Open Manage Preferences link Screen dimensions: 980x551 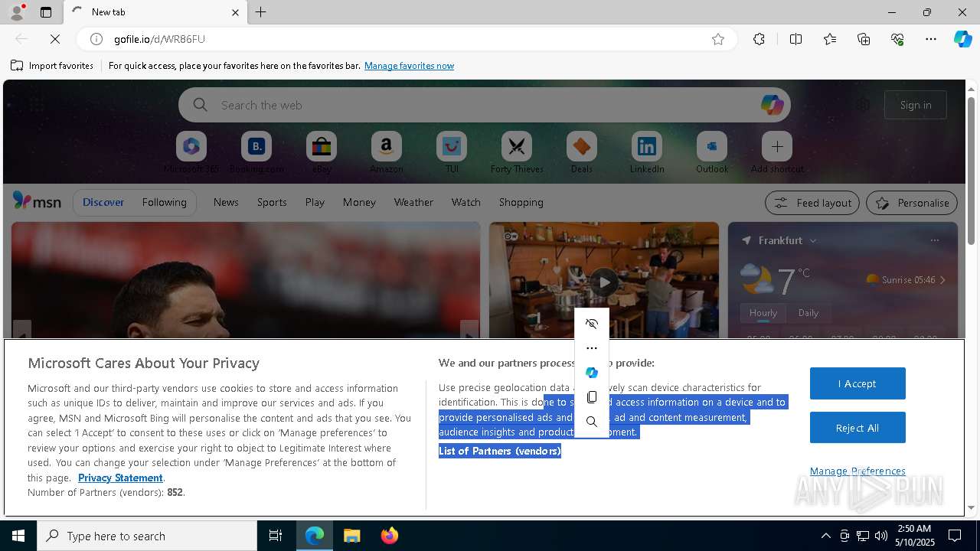coord(857,471)
